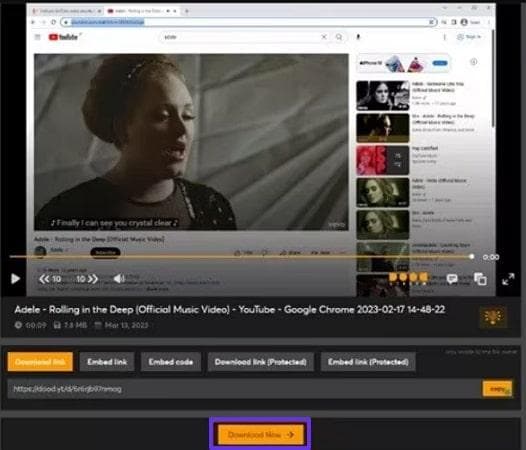Screen dimensions: 526x450
Task: Click the Download Now button
Action: point(261,435)
